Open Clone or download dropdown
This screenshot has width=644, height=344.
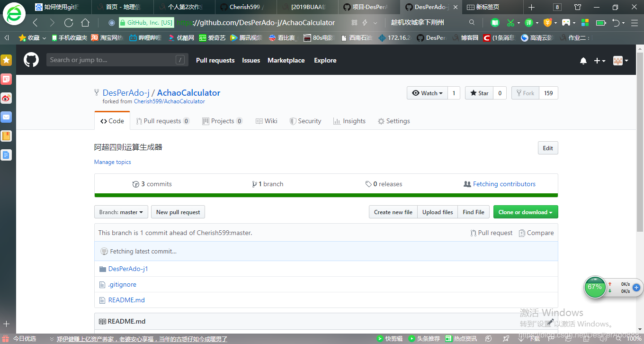tap(526, 212)
